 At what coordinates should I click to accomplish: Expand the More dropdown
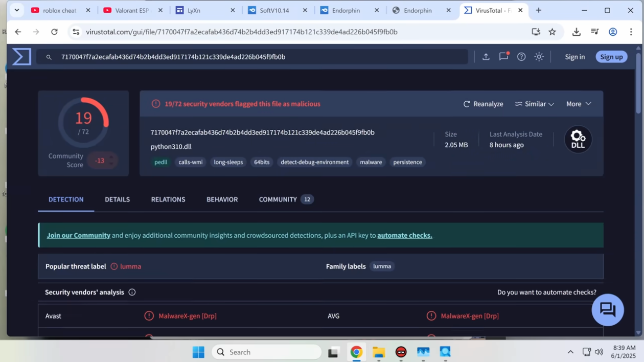579,104
